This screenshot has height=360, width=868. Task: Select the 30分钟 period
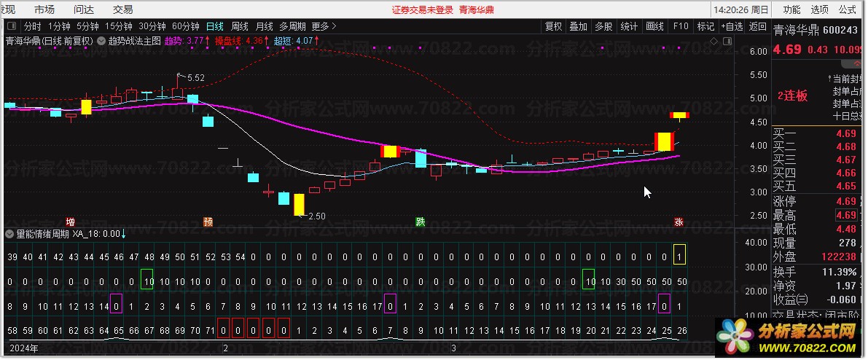152,26
